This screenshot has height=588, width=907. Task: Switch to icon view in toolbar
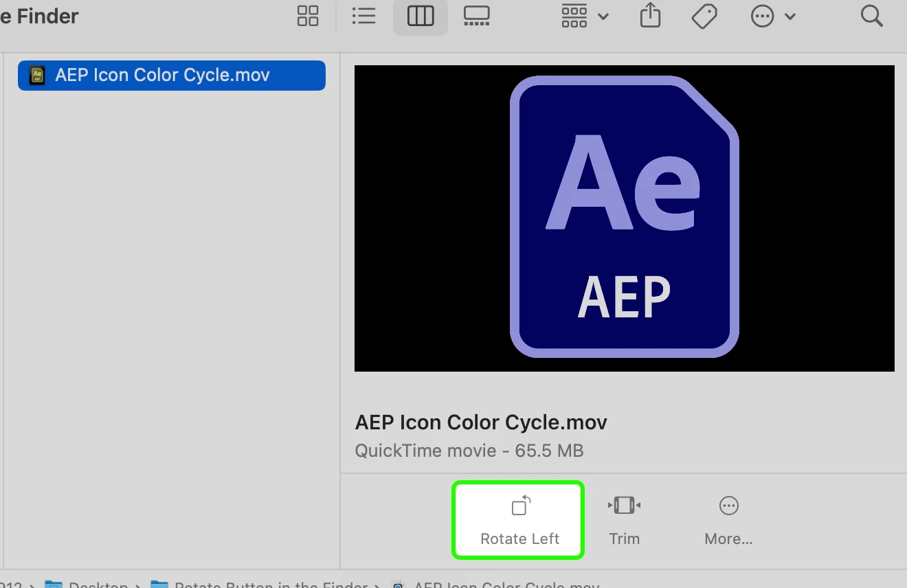308,16
